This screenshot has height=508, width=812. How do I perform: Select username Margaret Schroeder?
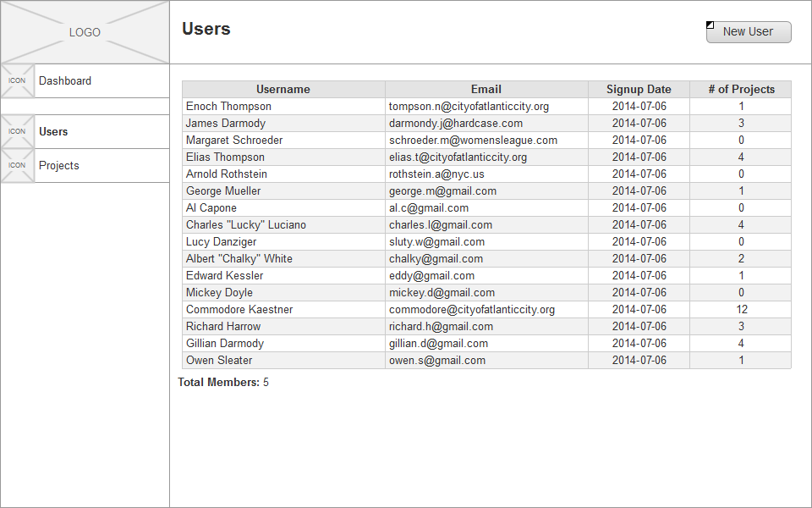click(x=234, y=140)
